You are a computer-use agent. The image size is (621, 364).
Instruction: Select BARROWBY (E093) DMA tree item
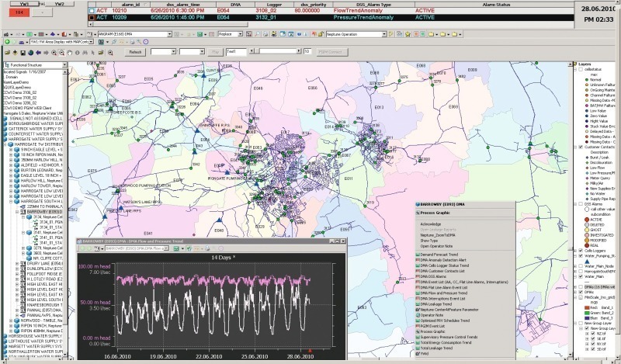click(44, 212)
